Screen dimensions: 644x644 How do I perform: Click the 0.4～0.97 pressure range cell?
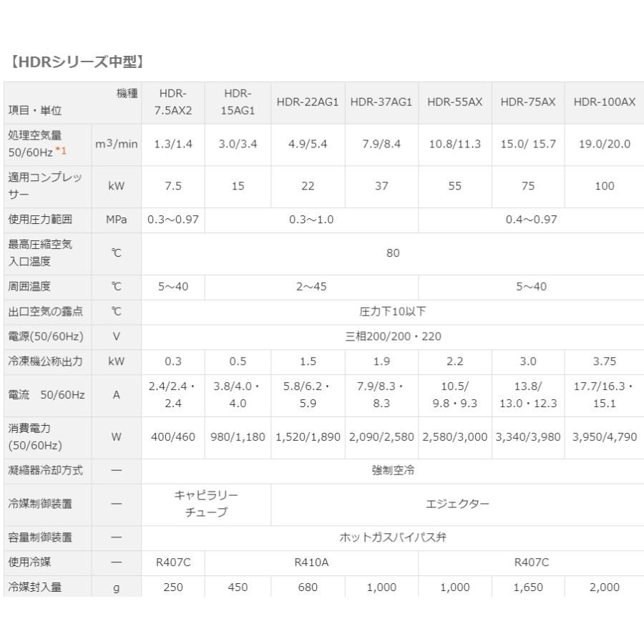[x=531, y=220]
